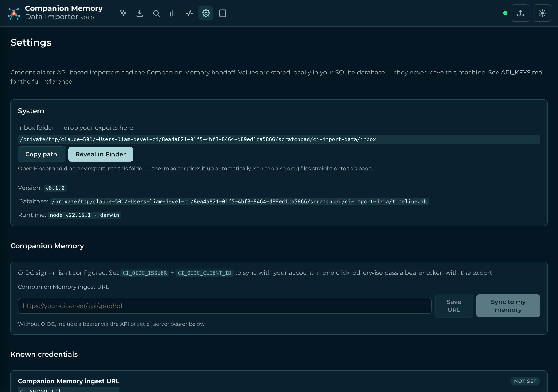Click the Save URL button
The image size is (558, 392).
click(x=454, y=306)
